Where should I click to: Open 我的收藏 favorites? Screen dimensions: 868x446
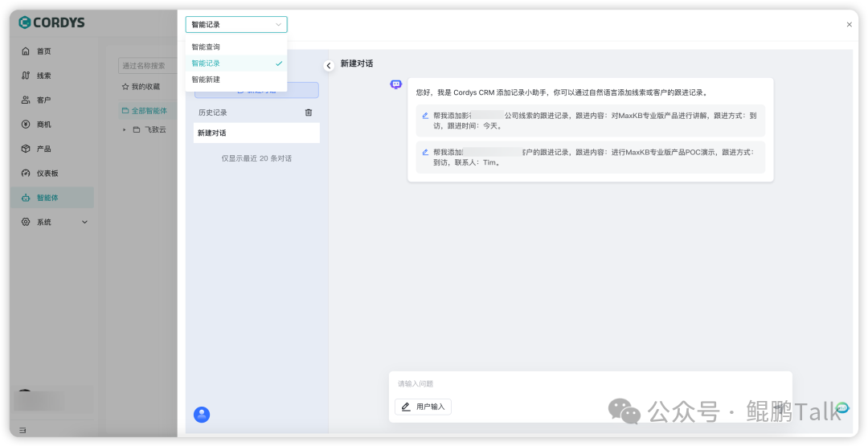(x=145, y=87)
